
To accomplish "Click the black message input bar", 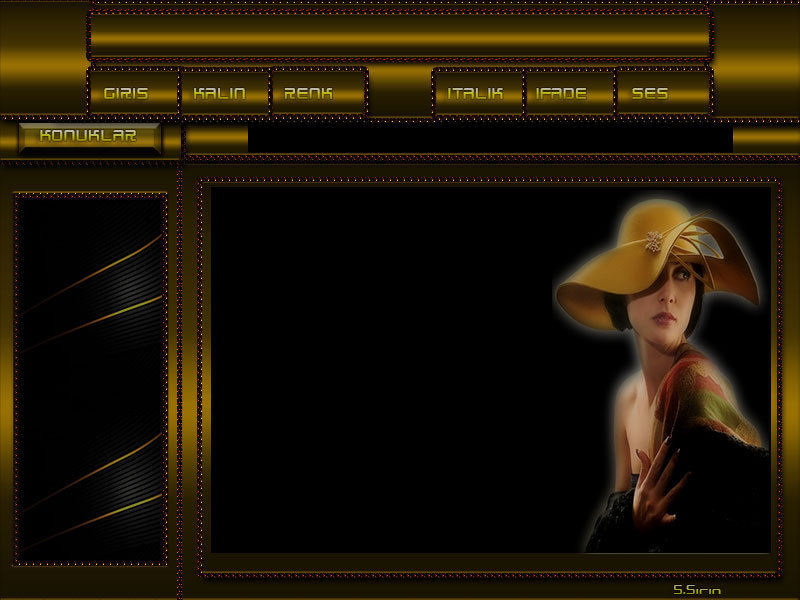I will point(490,138).
